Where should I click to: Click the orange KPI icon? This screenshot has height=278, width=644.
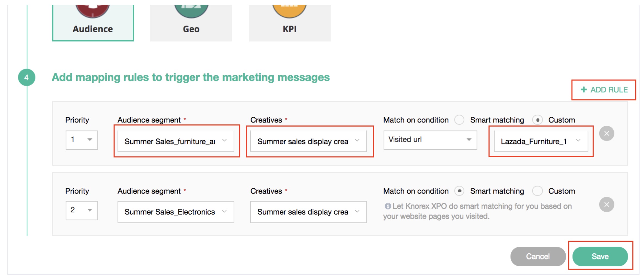pyautogui.click(x=289, y=10)
